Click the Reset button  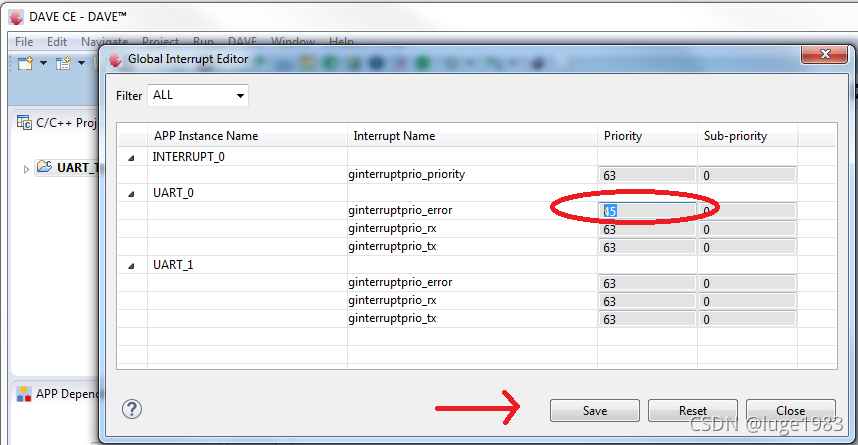tap(692, 411)
